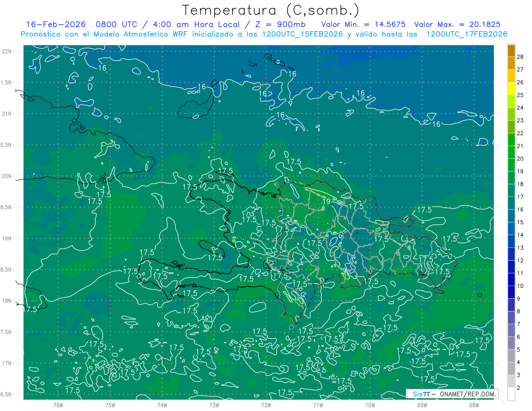
Task: Click the '22N' latitude axis label
Action: point(7,51)
